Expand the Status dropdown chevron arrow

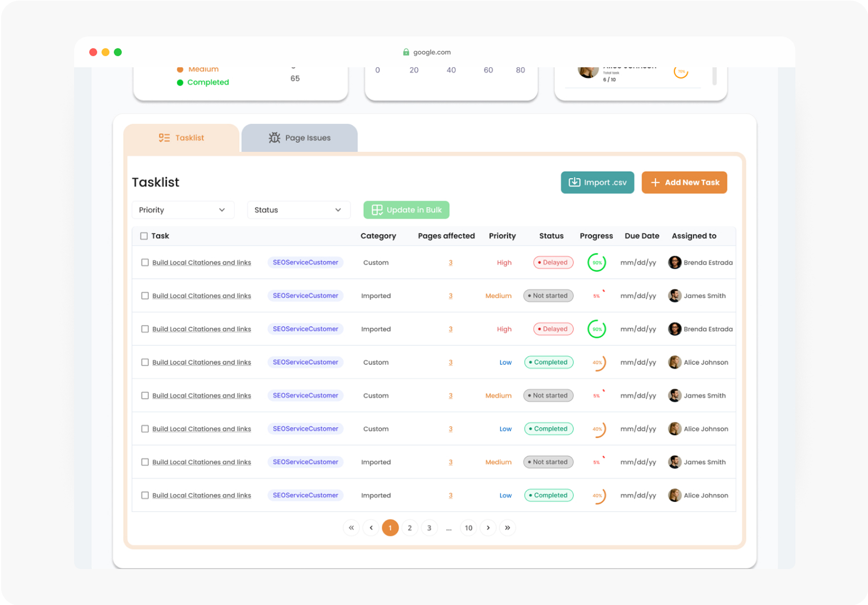point(337,209)
